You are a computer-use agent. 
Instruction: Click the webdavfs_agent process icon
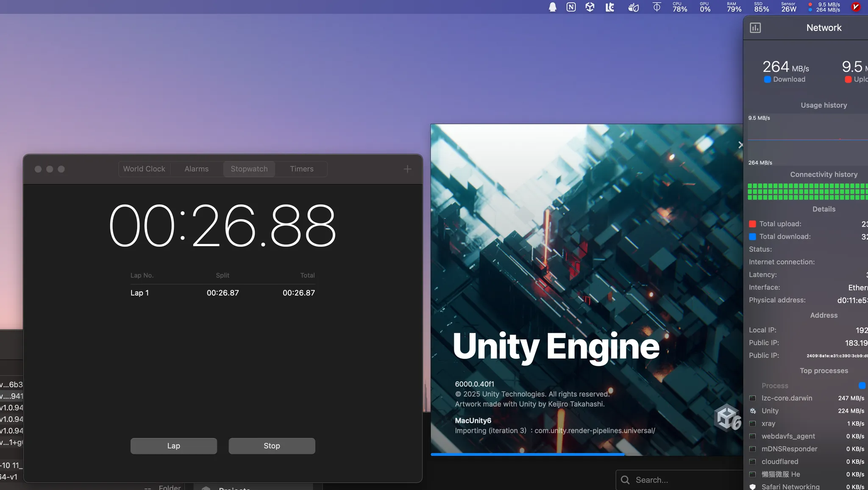(753, 436)
